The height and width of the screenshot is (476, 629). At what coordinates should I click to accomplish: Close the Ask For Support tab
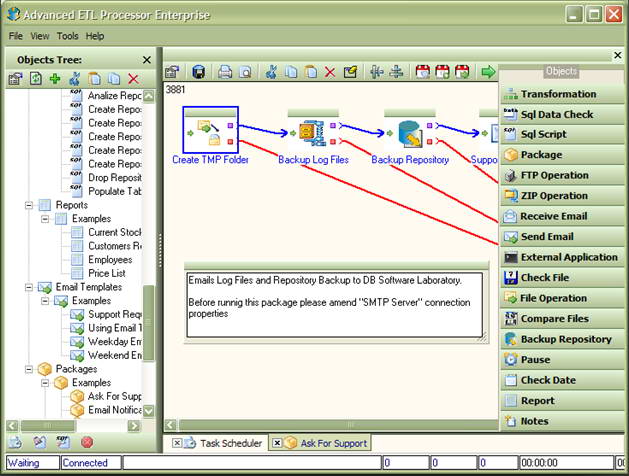277,443
